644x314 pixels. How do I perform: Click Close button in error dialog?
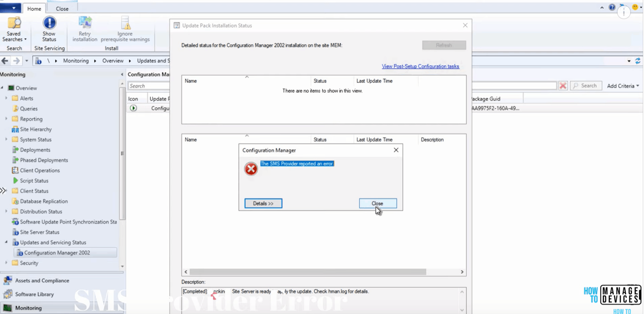click(378, 203)
